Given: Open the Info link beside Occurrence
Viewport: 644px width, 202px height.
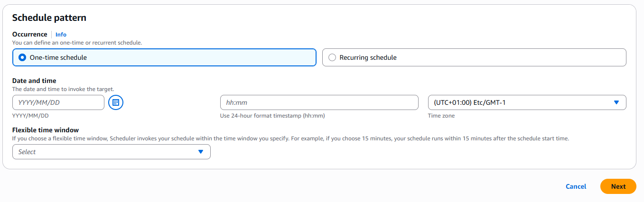Looking at the screenshot, I should pos(61,35).
